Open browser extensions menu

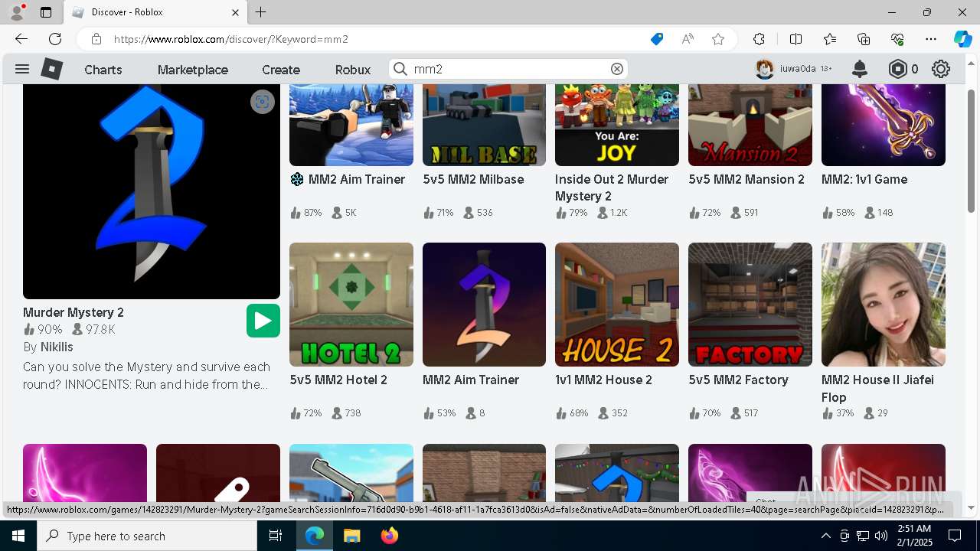(759, 39)
